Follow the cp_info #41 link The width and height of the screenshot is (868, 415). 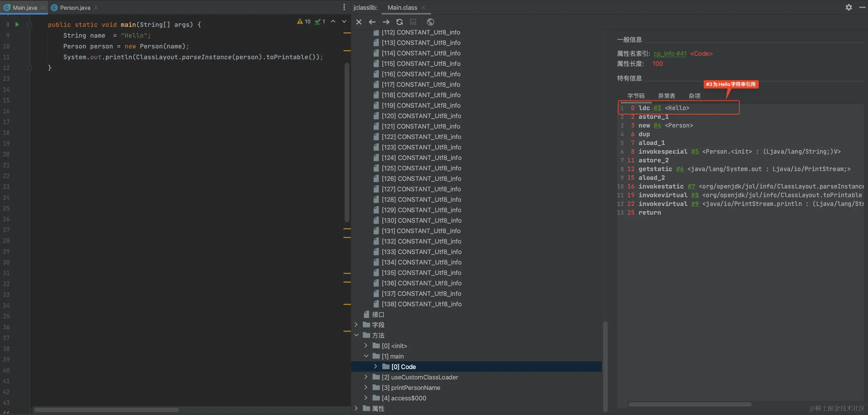click(670, 54)
